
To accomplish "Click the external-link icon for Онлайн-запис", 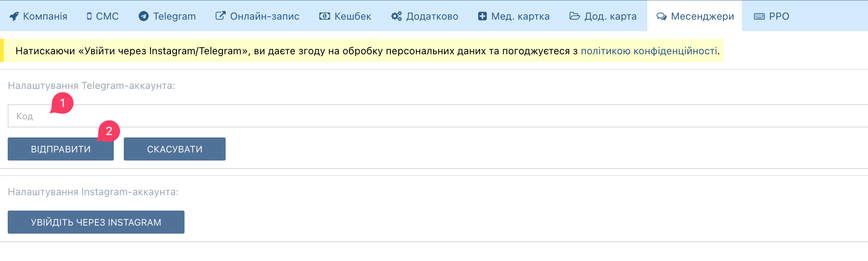I will coord(220,16).
